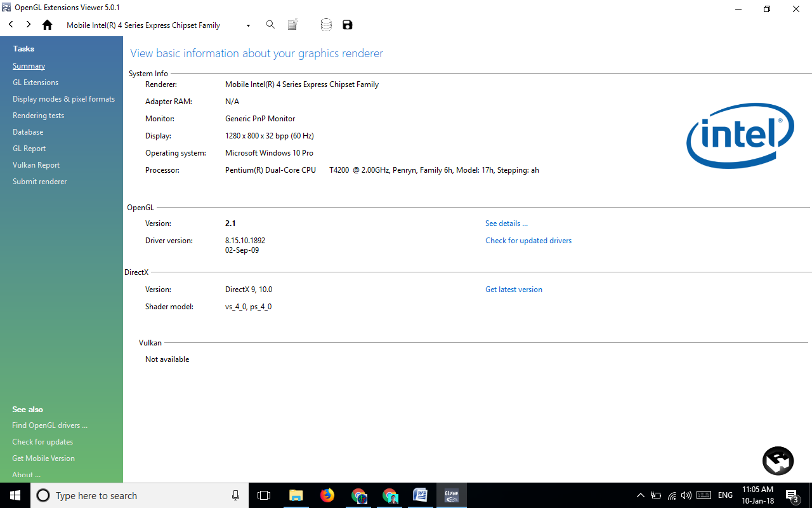Click shader model vs_4_0, ps_4_0
Screen dimensions: 812x508
pos(248,307)
